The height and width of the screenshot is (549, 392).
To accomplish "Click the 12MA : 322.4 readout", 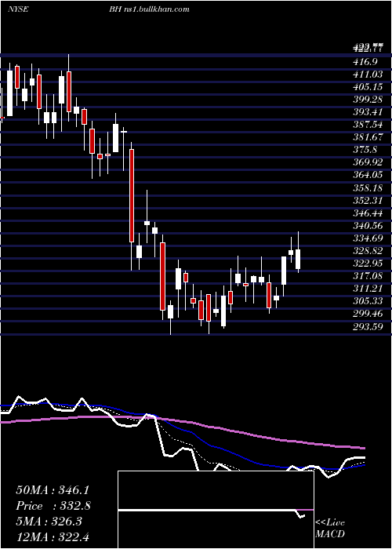I will point(54,536).
